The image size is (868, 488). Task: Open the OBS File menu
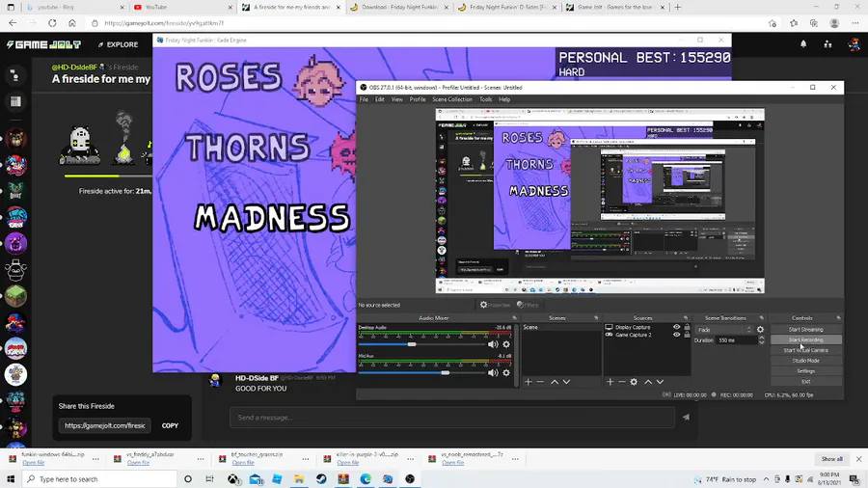(364, 99)
